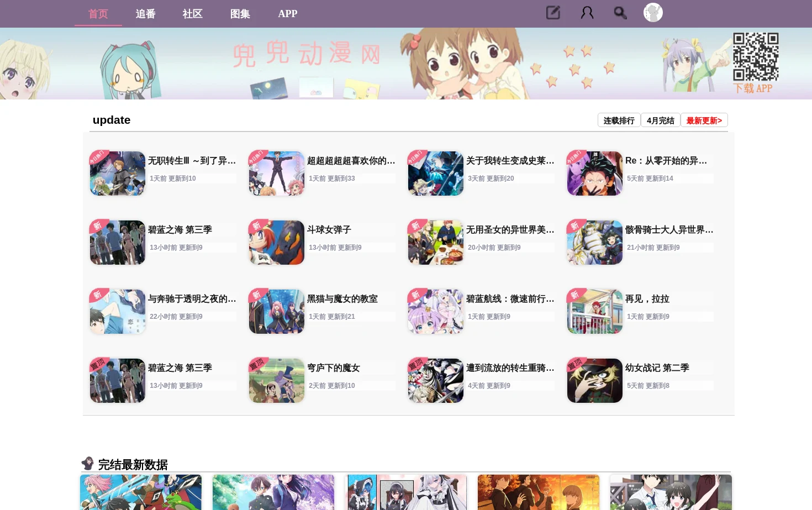
Task: Click title 碧蓝航线：微速前行...
Action: click(510, 299)
